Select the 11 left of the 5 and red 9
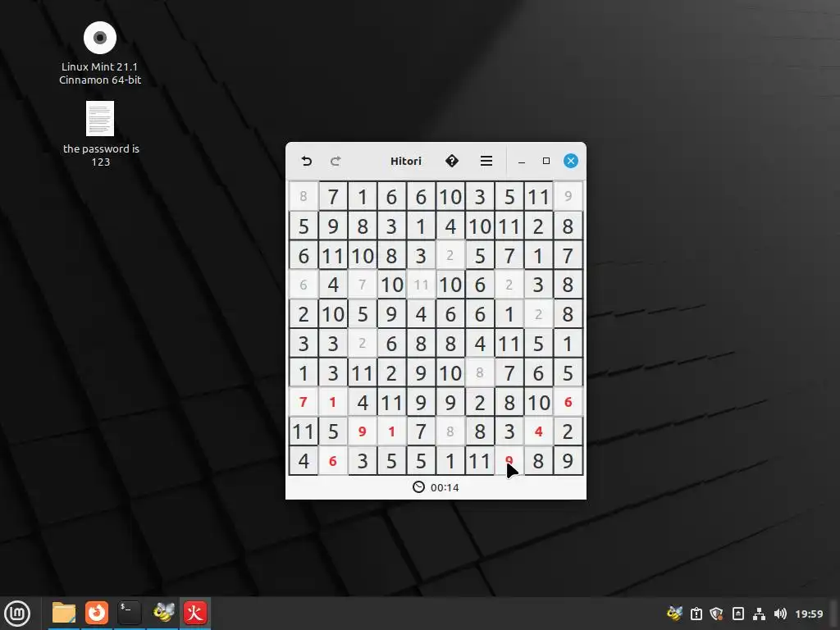 point(304,431)
